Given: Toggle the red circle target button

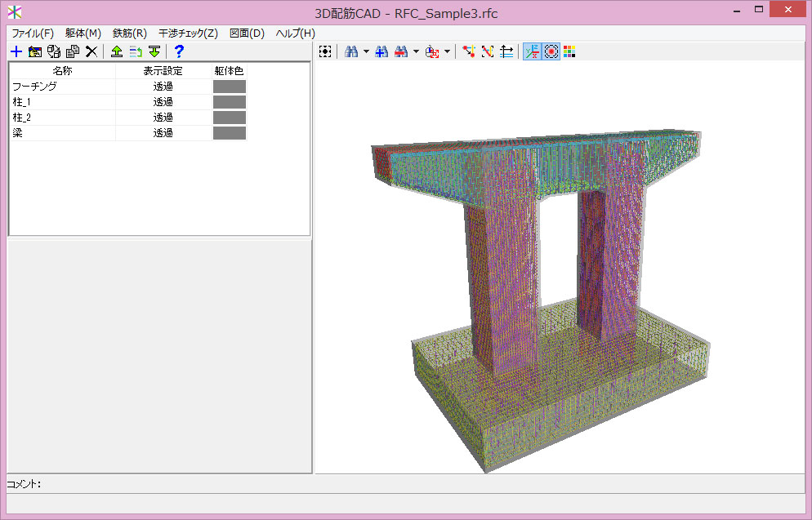Looking at the screenshot, I should (551, 51).
